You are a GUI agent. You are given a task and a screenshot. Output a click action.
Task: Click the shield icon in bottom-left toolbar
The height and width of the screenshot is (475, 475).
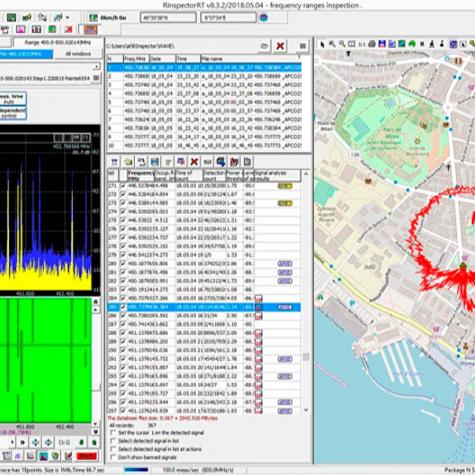click(55, 456)
